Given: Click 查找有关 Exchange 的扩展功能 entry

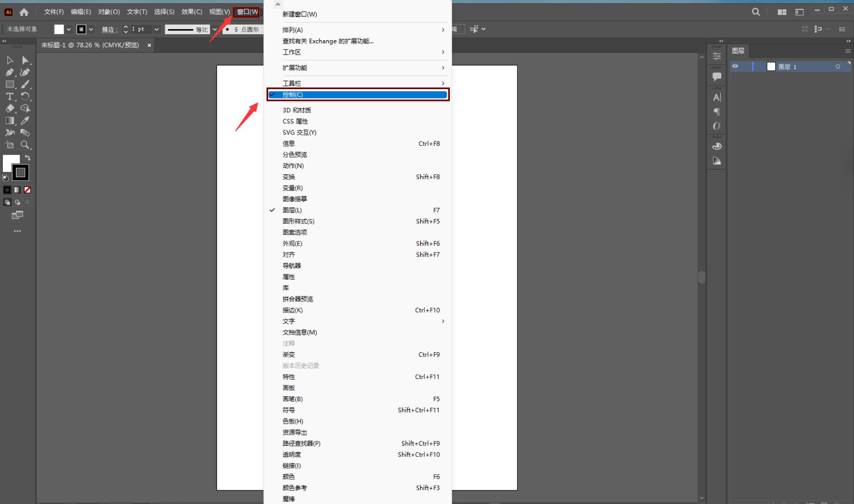Looking at the screenshot, I should (x=328, y=41).
